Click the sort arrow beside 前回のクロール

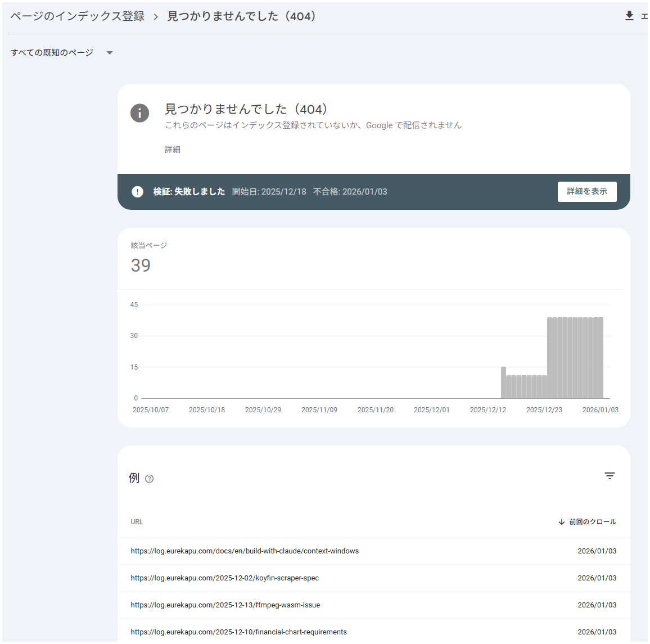pos(561,521)
